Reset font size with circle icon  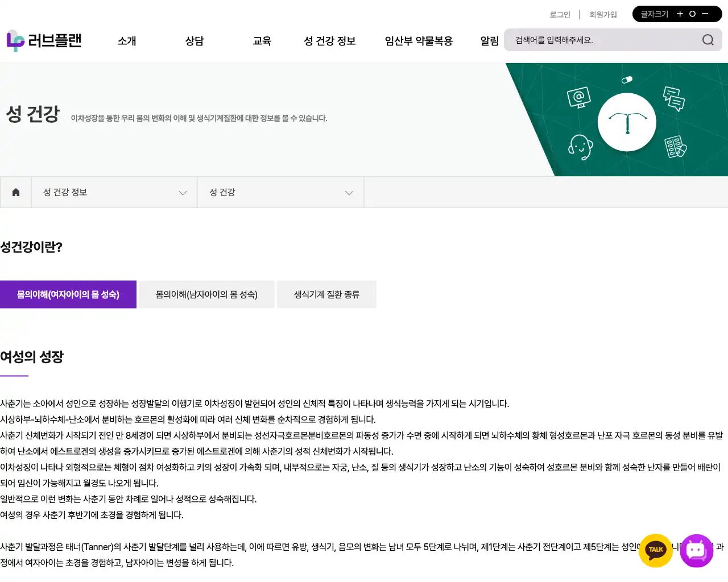tap(692, 14)
